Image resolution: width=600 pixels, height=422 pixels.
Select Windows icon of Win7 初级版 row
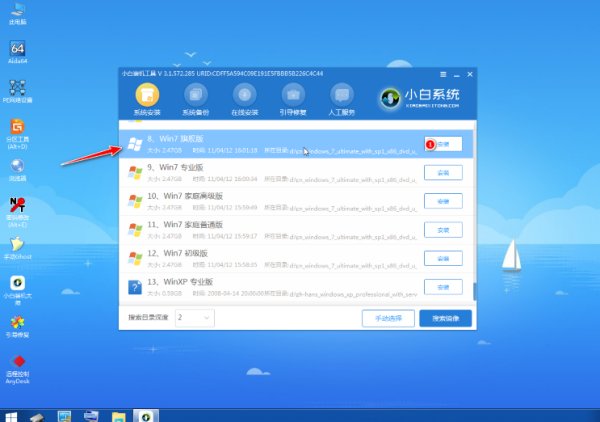135,259
